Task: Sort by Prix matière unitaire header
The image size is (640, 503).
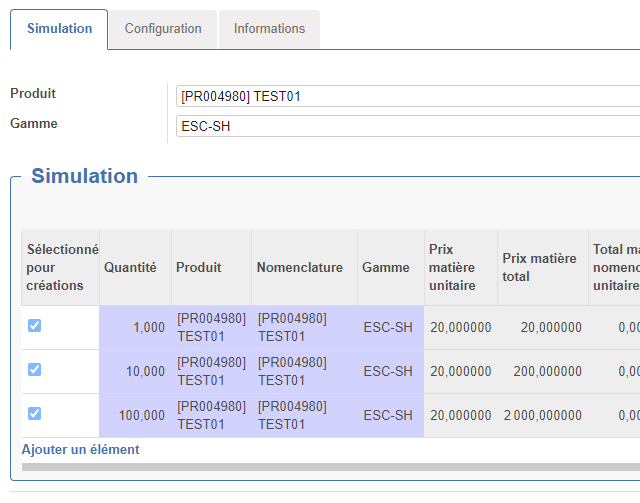Action: coord(452,268)
